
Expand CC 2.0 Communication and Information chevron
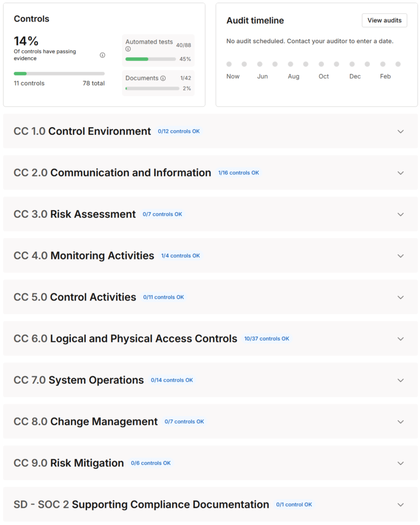[x=401, y=173]
